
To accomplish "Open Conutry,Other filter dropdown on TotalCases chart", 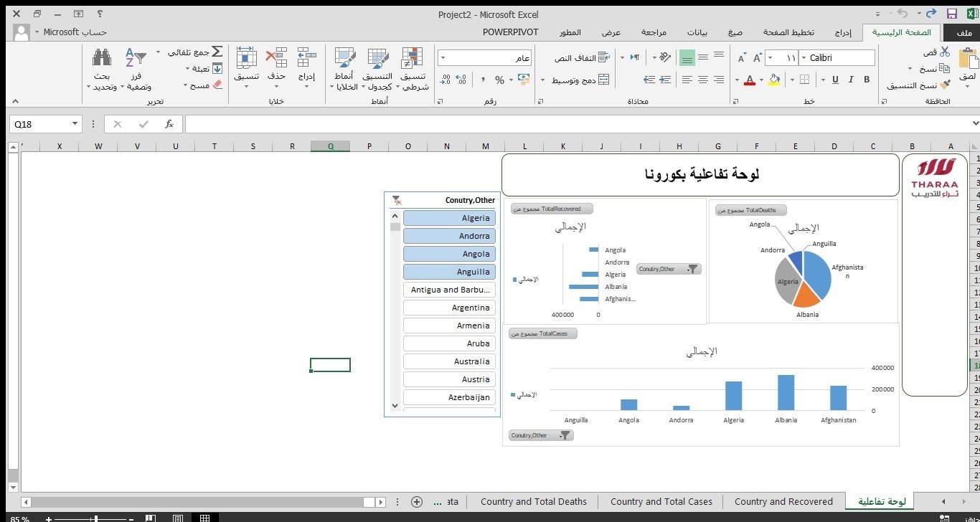I will 565,435.
